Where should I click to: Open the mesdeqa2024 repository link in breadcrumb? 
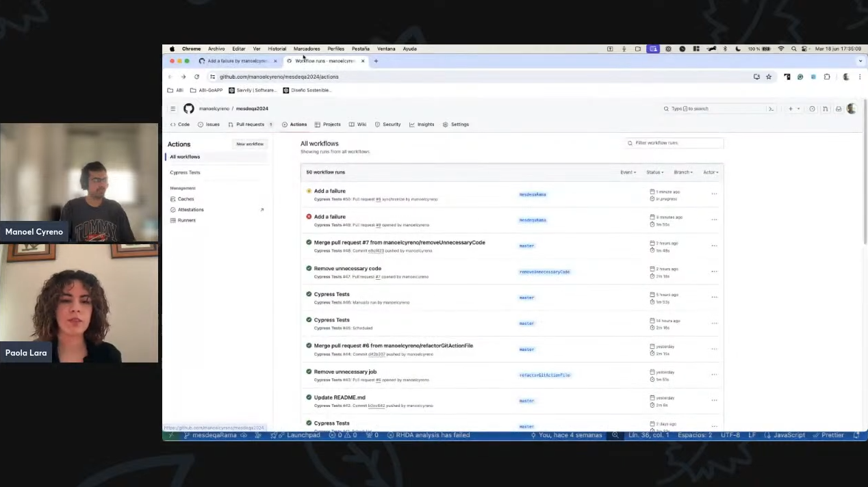(252, 109)
